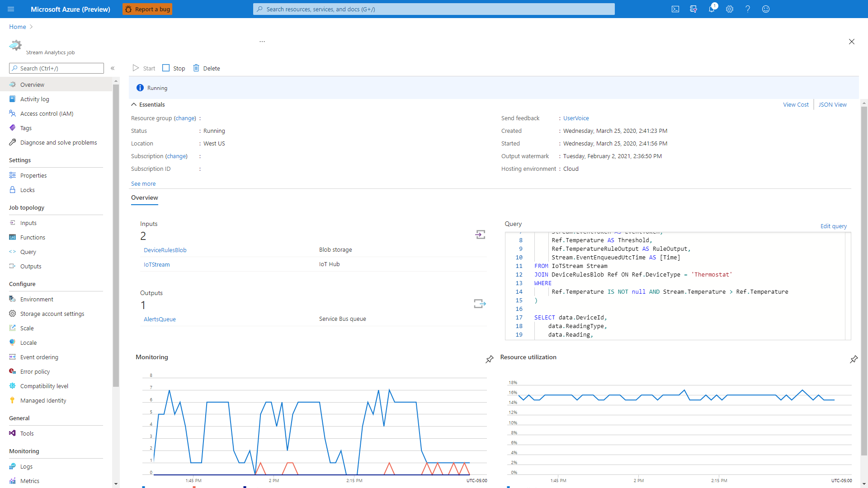868x488 pixels.
Task: Expand the sidebar collapse toggle
Action: (113, 68)
